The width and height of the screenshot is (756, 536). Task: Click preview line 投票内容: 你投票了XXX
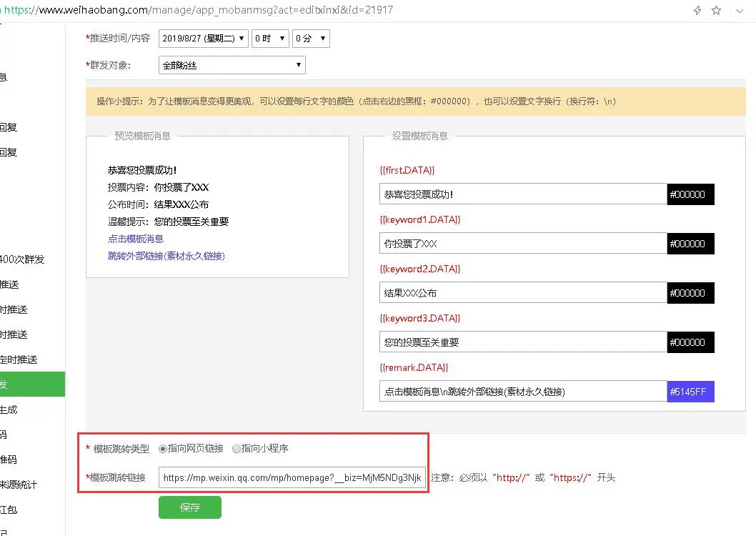coord(158,187)
